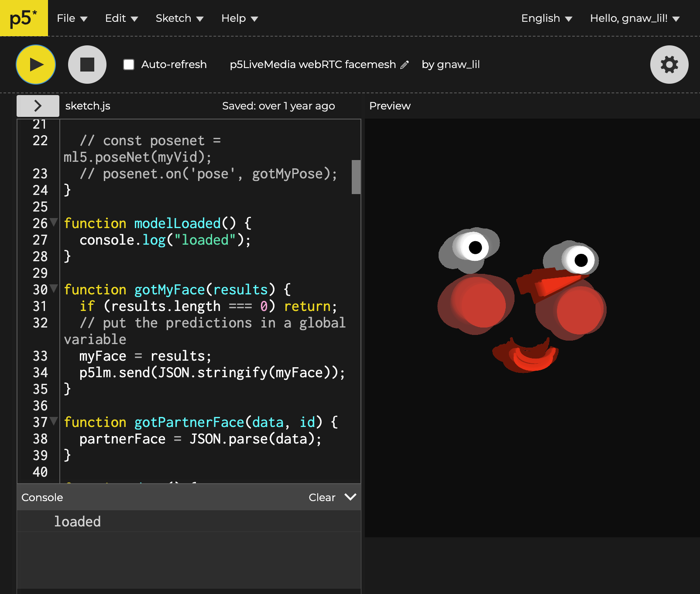Expand the file sidebar chevron
Image resolution: width=700 pixels, height=594 pixels.
point(38,106)
